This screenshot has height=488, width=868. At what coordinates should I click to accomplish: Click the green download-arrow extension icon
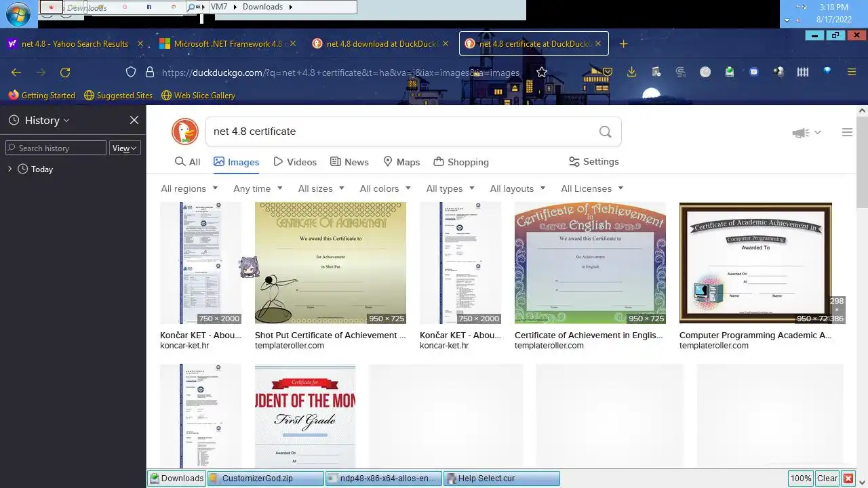[729, 72]
